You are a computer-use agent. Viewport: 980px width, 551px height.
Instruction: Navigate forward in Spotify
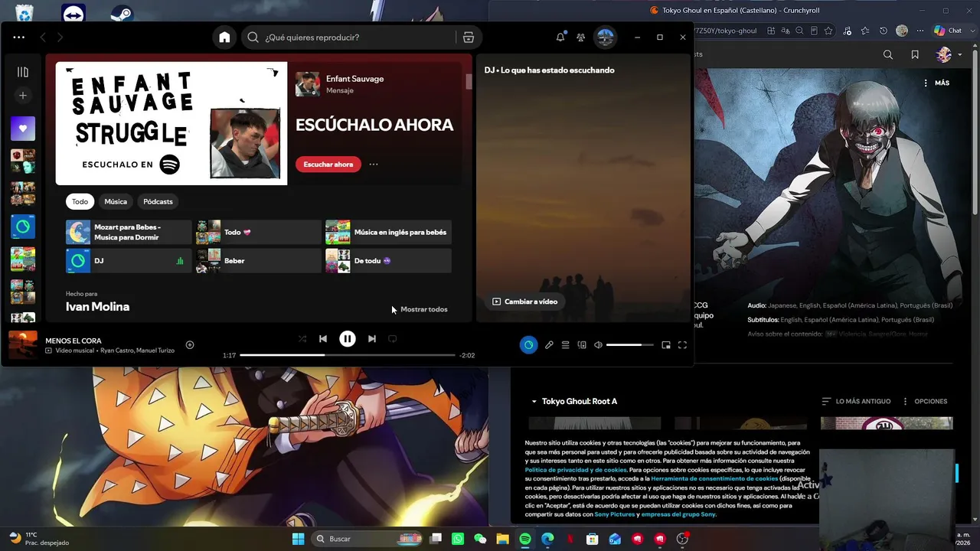60,37
